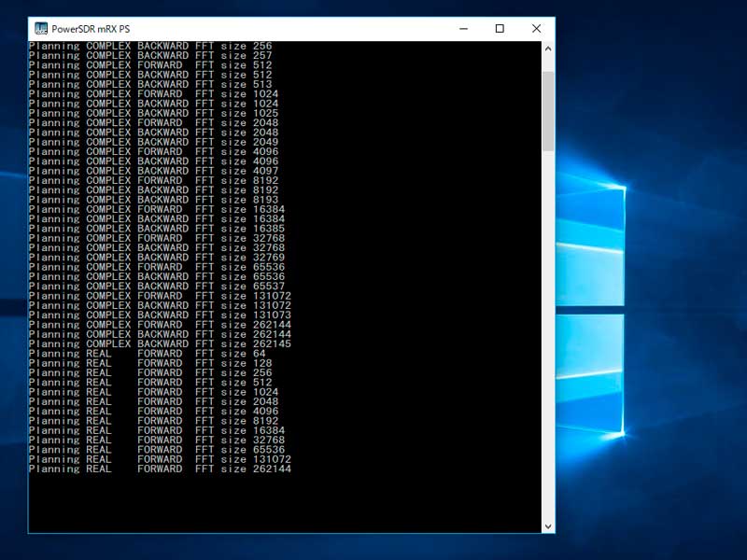Image resolution: width=747 pixels, height=560 pixels.
Task: Maximize the PowerSDR console window
Action: click(x=500, y=29)
